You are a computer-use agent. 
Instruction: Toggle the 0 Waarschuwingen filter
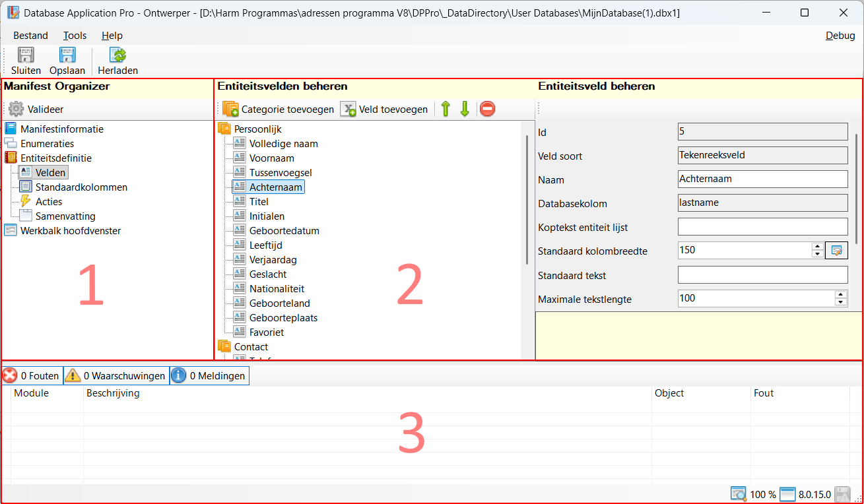click(x=116, y=376)
